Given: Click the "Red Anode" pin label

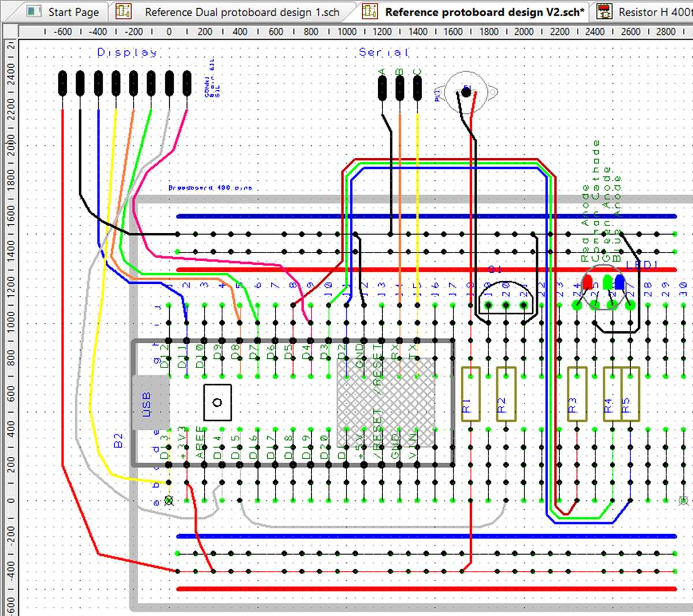Looking at the screenshot, I should [586, 223].
